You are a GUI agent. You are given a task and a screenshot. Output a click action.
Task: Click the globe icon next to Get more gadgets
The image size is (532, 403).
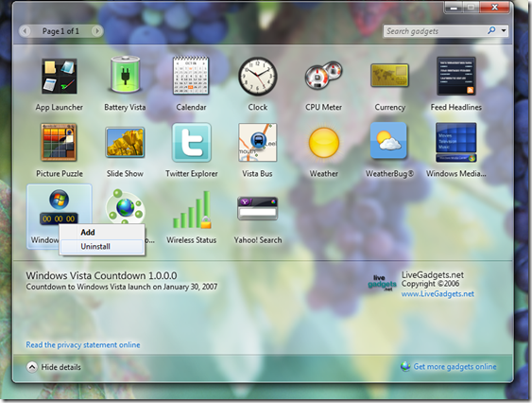click(405, 367)
